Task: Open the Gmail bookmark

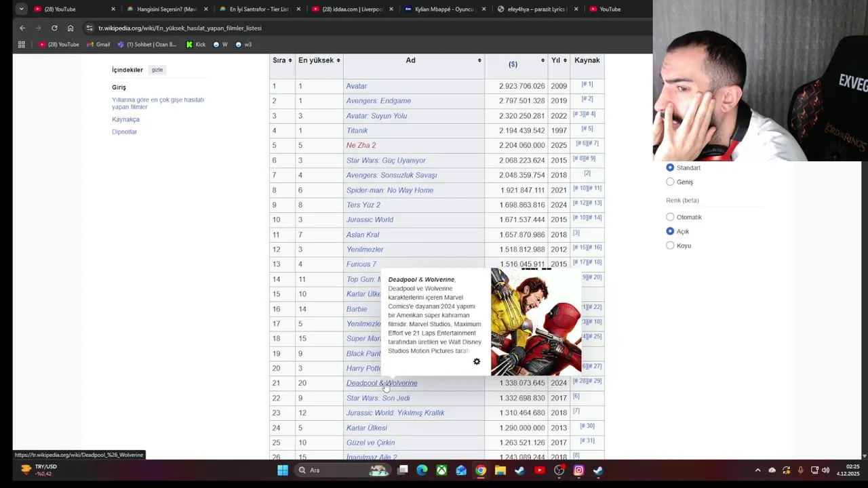Action: (98, 45)
